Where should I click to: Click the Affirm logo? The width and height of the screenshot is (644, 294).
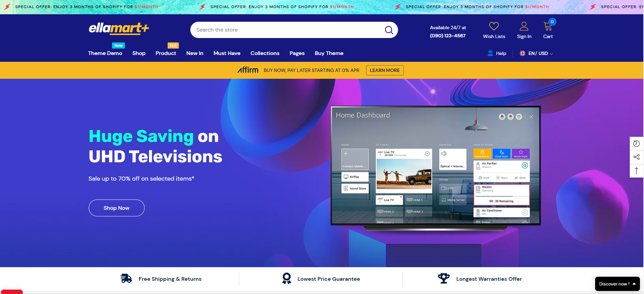click(x=248, y=70)
